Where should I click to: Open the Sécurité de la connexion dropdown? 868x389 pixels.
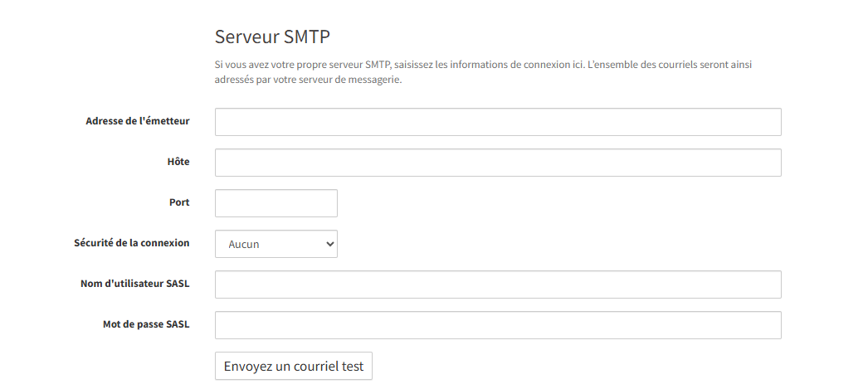point(276,244)
